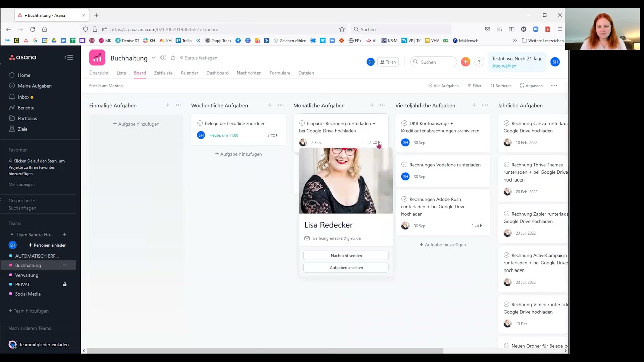This screenshot has height=362, width=644.
Task: Open more options for Buchhaltung sidebar project
Action: click(x=64, y=265)
